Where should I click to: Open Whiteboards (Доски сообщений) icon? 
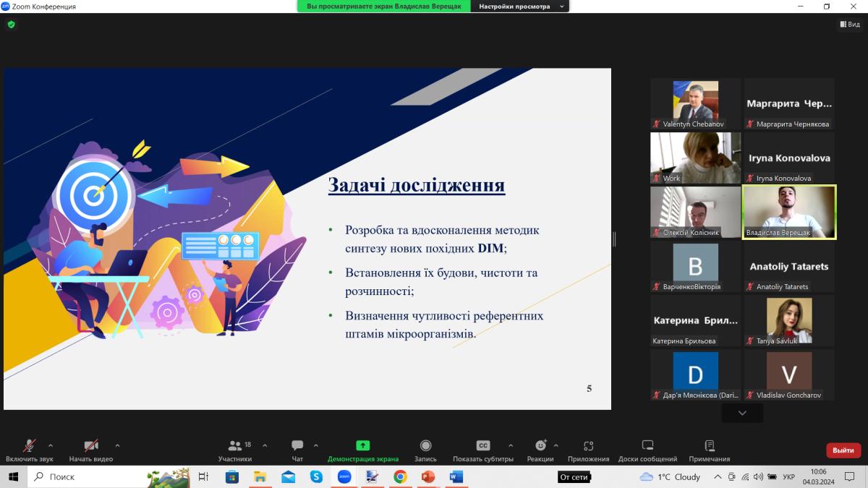(x=647, y=446)
